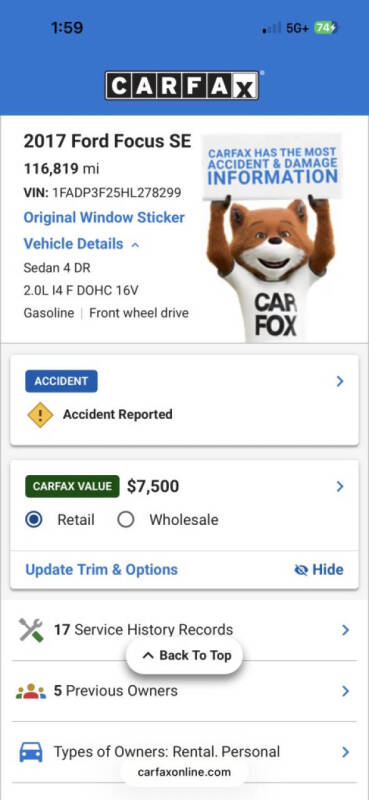The width and height of the screenshot is (369, 800).
Task: Open CARFAX Value details chevron
Action: (340, 487)
